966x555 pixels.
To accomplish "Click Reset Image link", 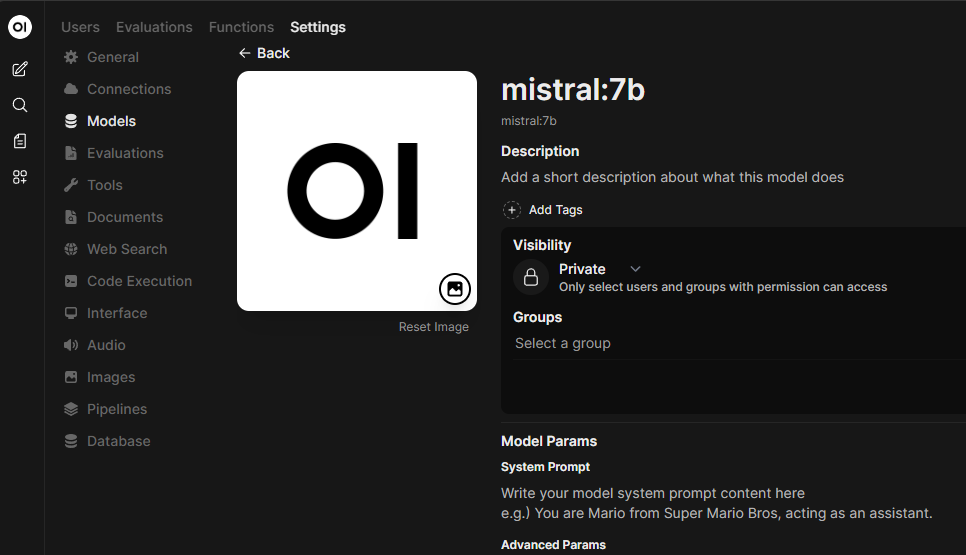I will (433, 327).
